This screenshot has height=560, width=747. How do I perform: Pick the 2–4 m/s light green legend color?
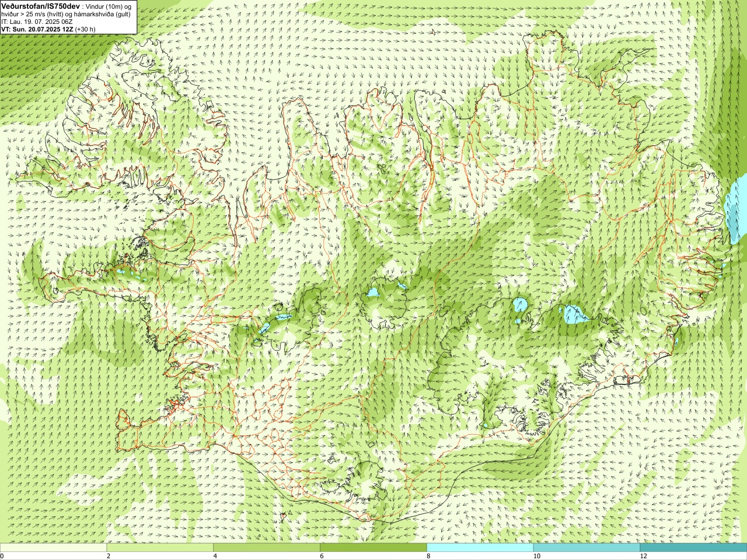tap(160, 548)
